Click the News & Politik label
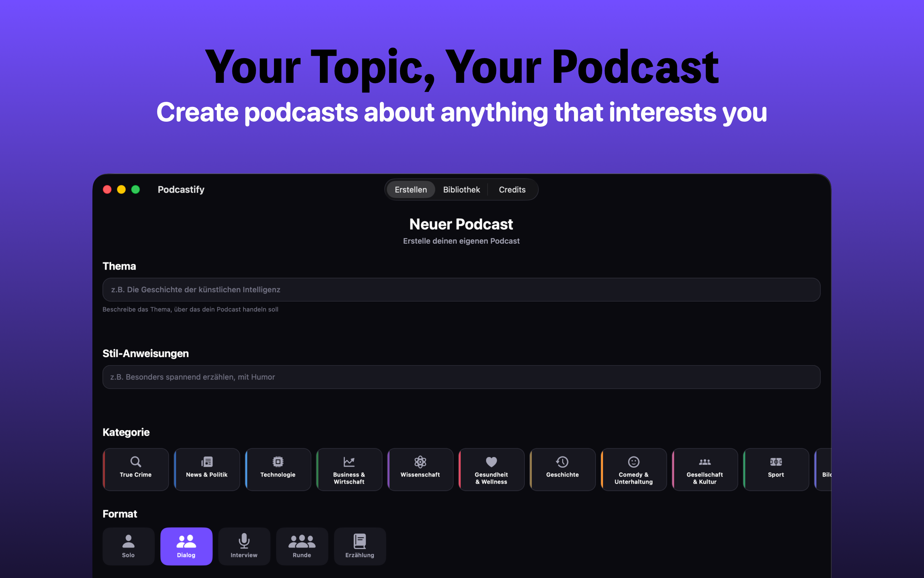 coord(207,475)
